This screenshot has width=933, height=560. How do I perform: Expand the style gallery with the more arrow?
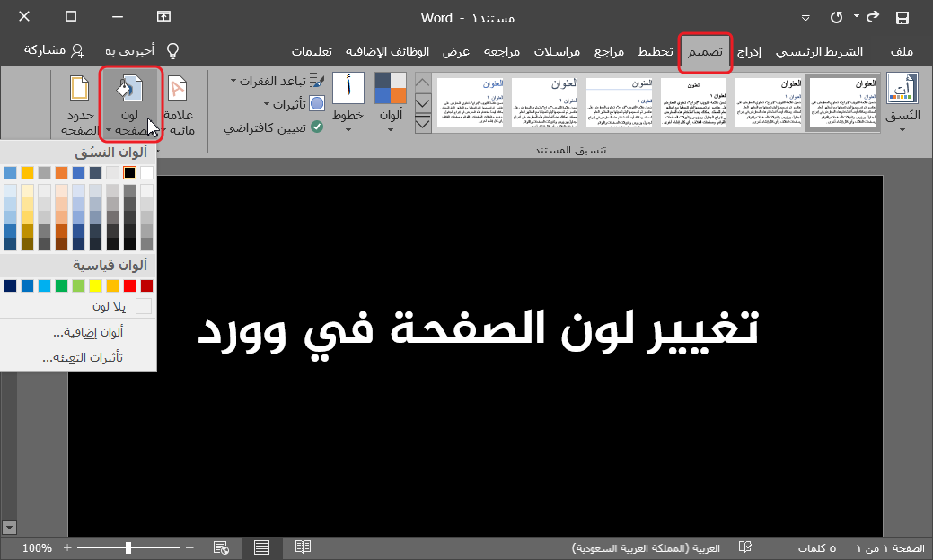pos(423,125)
